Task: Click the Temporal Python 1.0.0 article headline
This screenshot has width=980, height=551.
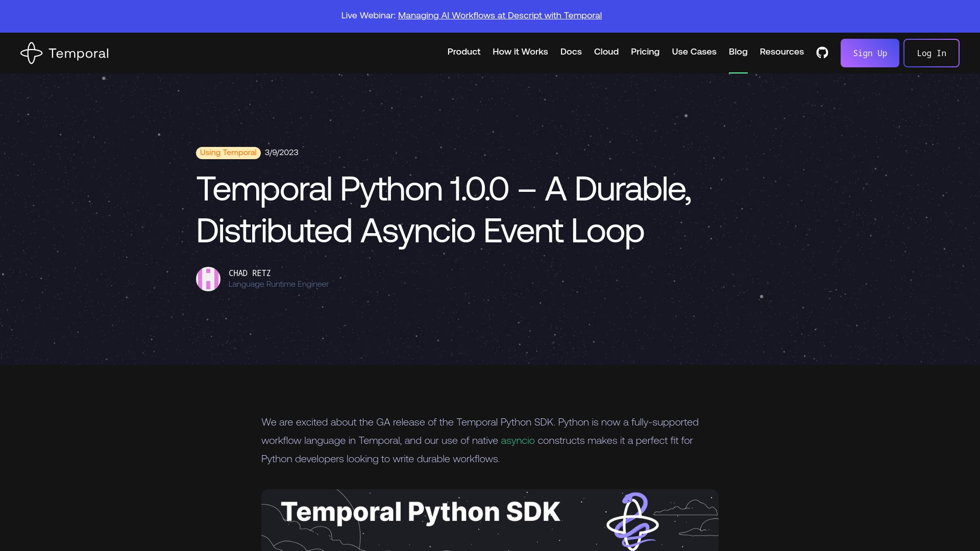Action: pos(444,210)
